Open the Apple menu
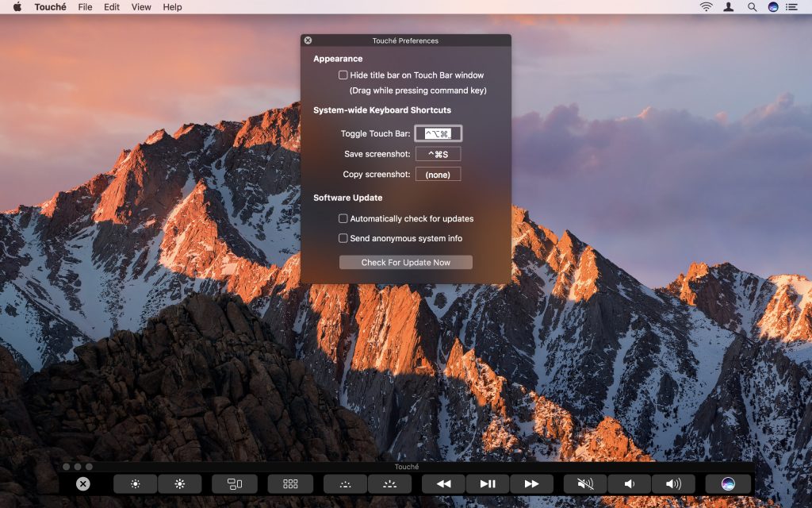Viewport: 812px width, 508px height. pyautogui.click(x=17, y=6)
